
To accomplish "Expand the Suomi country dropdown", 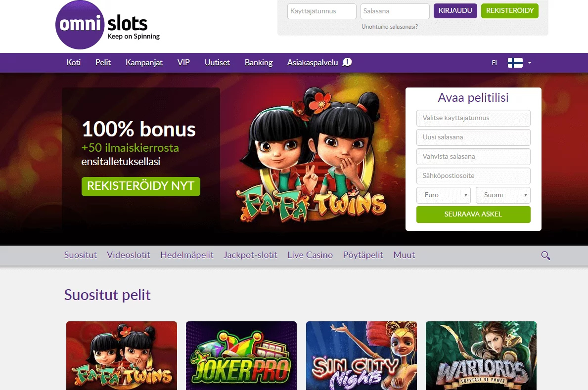I will click(502, 195).
